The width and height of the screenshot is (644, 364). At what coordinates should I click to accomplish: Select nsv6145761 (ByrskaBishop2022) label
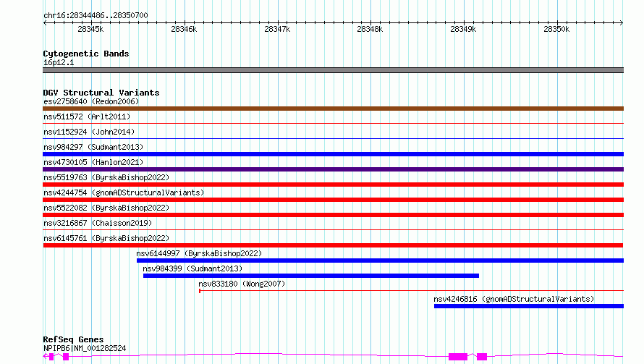coord(106,238)
